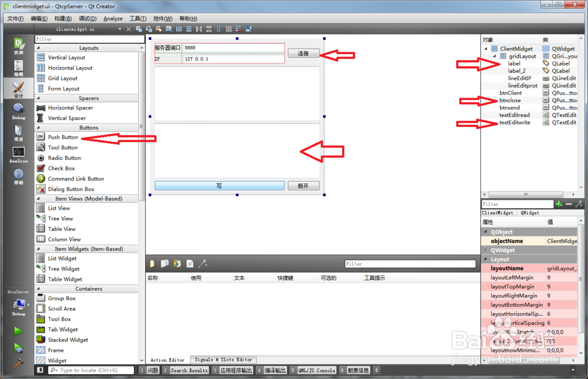Open Action Editor configure wrench dropdown
Viewport: 588px width, 379px height.
[x=202, y=264]
